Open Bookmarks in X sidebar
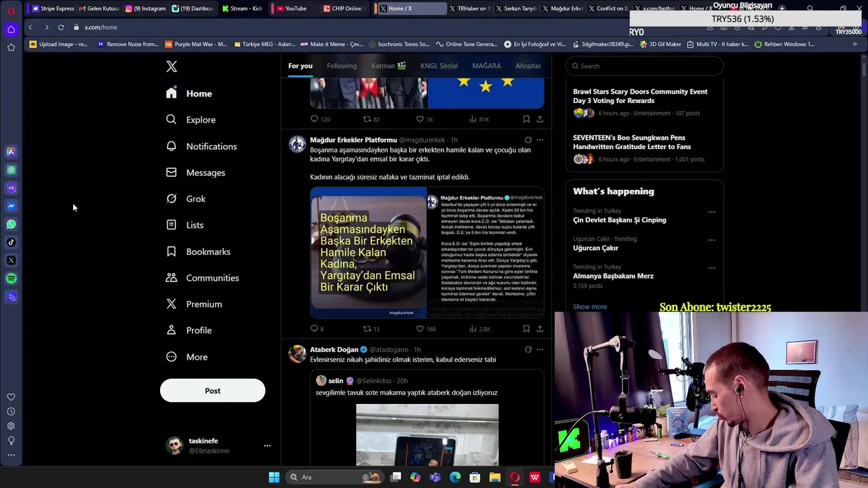This screenshot has width=868, height=488. click(198, 251)
